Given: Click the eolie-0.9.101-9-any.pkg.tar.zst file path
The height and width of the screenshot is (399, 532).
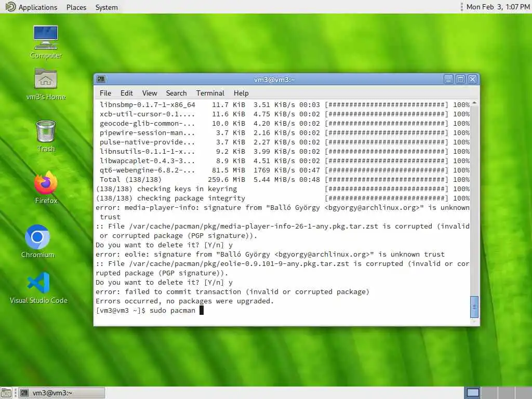Looking at the screenshot, I should (239, 263).
